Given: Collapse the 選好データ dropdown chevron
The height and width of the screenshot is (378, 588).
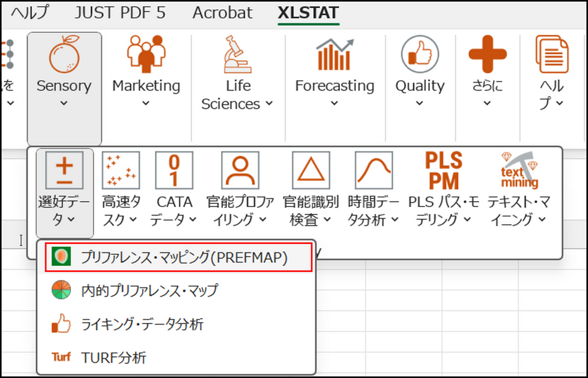Looking at the screenshot, I should pyautogui.click(x=72, y=219).
